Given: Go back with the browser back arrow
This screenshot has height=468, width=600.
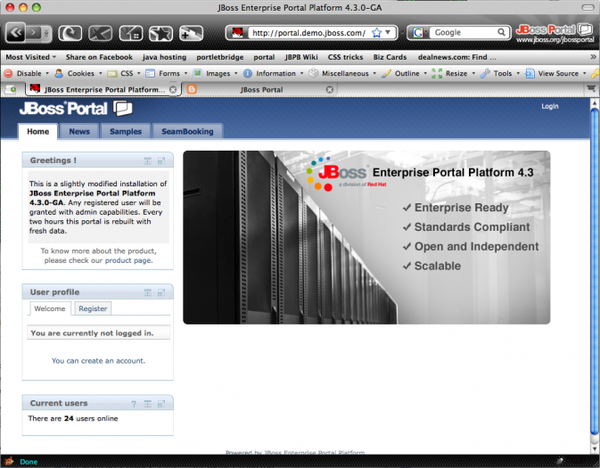Looking at the screenshot, I should (x=16, y=33).
